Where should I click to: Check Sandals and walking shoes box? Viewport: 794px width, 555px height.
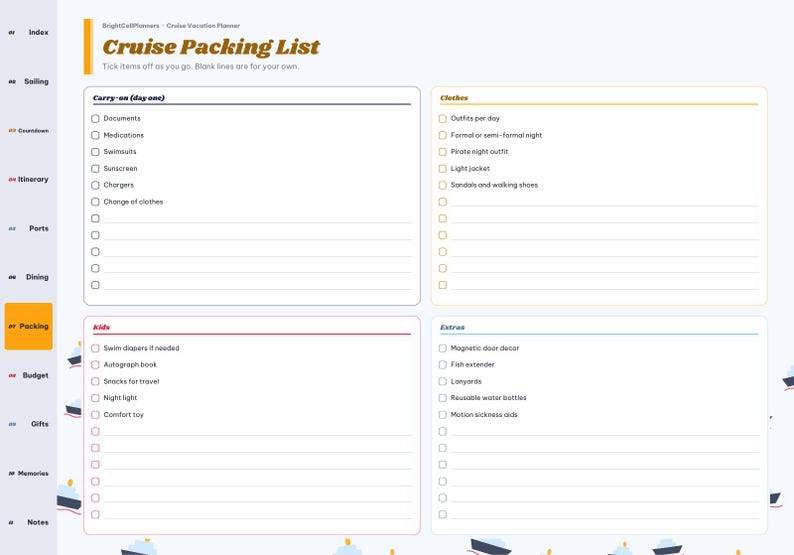443,185
